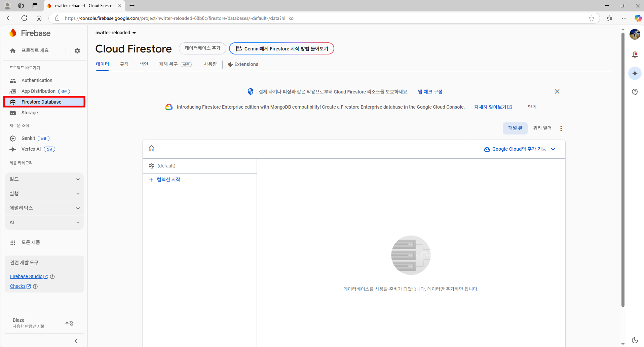The height and width of the screenshot is (347, 644).
Task: Open the Gemini sparkle assistant icon
Action: (x=635, y=73)
